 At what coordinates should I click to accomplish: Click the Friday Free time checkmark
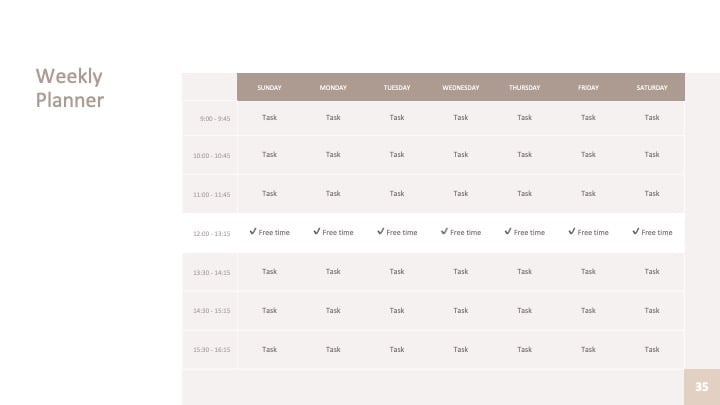coord(572,231)
